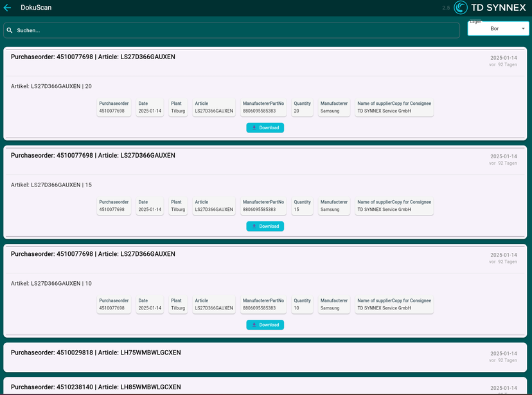The width and height of the screenshot is (532, 395).
Task: Click the TD SYNNEX logo icon
Action: click(x=461, y=8)
